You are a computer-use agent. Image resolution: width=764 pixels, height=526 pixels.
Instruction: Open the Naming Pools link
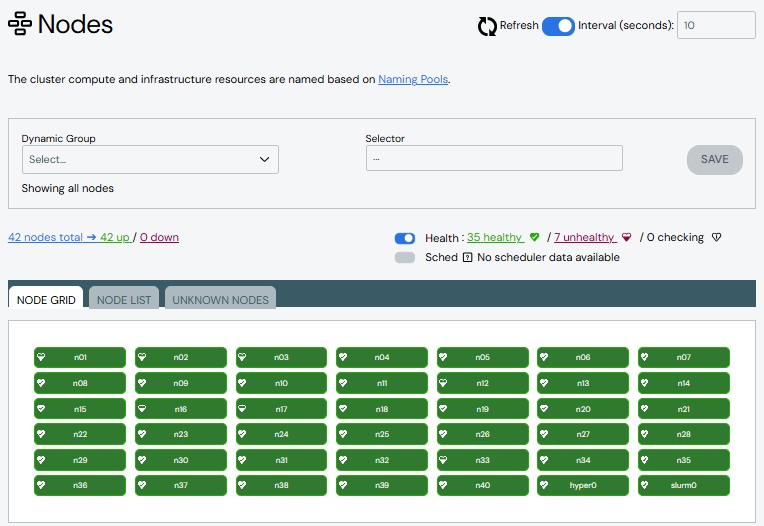pyautogui.click(x=413, y=79)
